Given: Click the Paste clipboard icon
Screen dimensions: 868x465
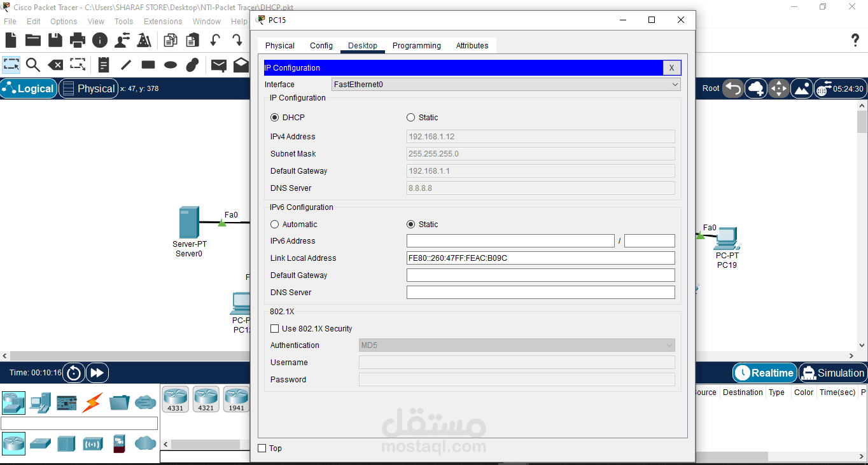Looking at the screenshot, I should point(192,41).
